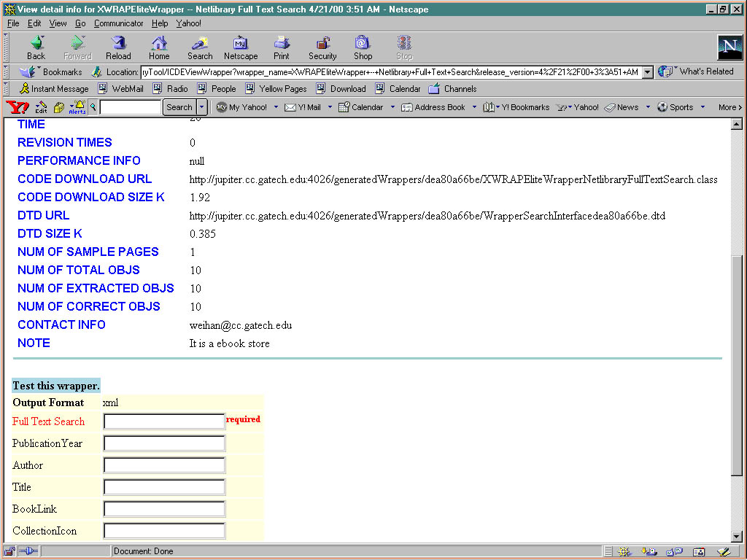This screenshot has width=747, height=560.
Task: Expand the My Yahoo! dropdown menu
Action: coord(276,107)
